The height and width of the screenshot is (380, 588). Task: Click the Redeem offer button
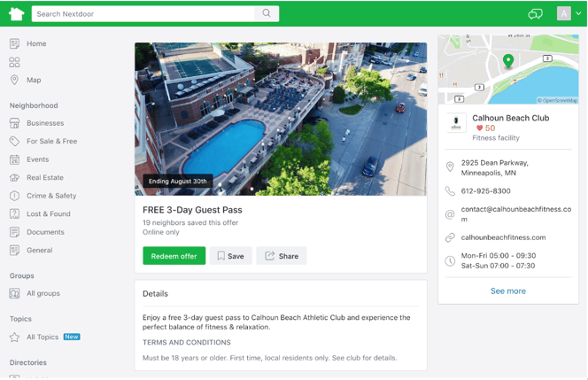(x=174, y=256)
